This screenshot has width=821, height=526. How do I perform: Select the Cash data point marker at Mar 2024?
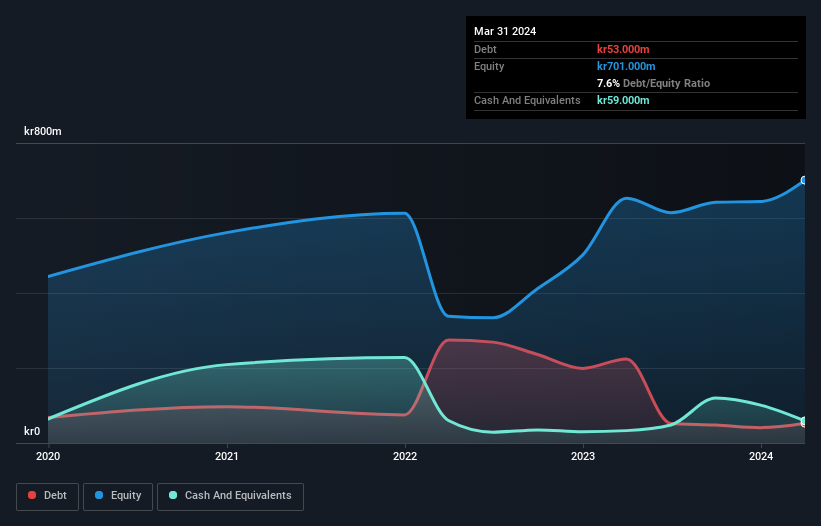[804, 421]
